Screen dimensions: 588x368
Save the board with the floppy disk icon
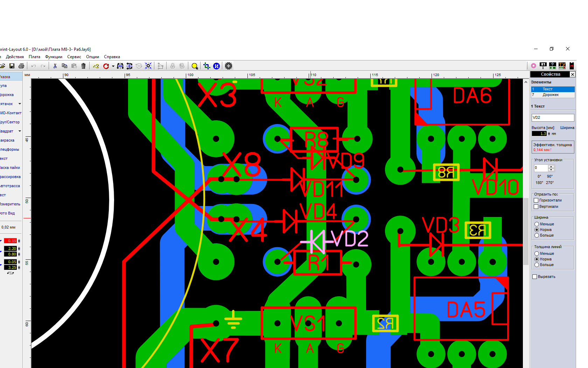coord(12,66)
